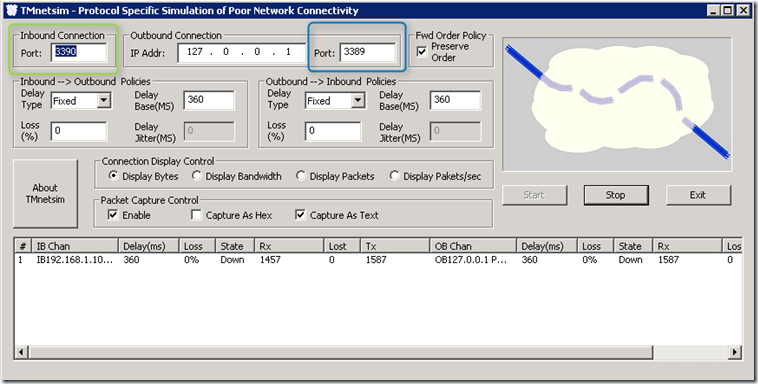The image size is (758, 384).
Task: Click the Tx column header
Action: pyautogui.click(x=395, y=246)
